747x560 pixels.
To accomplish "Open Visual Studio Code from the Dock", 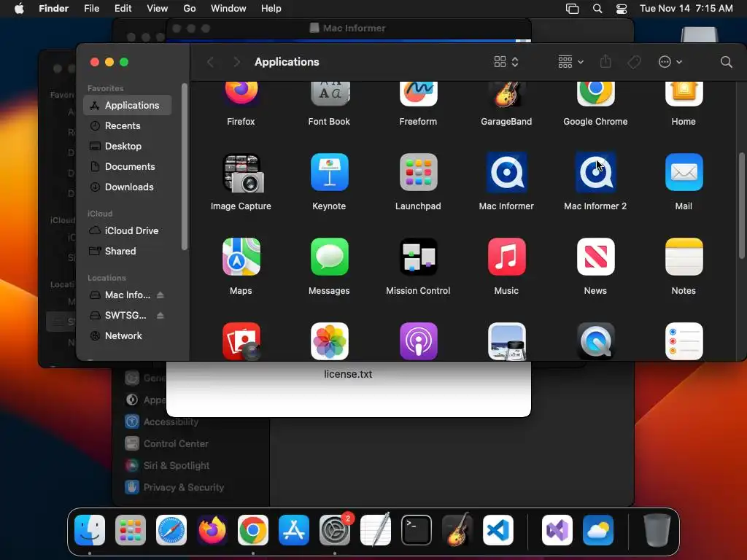I will [x=498, y=530].
